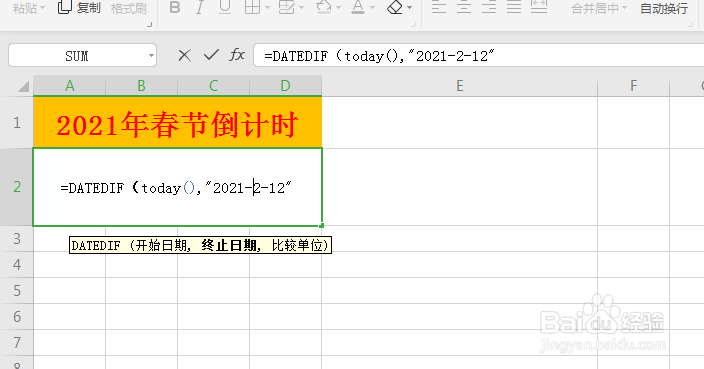Image resolution: width=704 pixels, height=369 pixels.
Task: Expand the name box dropdown arrow
Action: coord(151,56)
